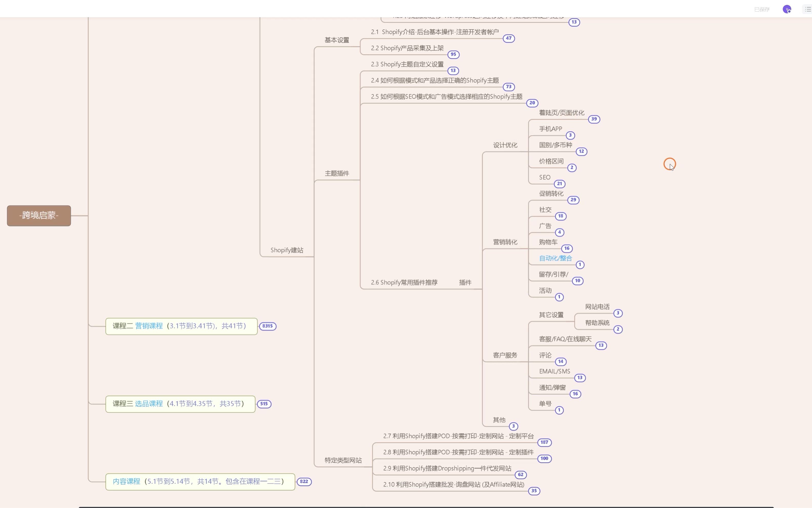This screenshot has height=508, width=812.
Task: Select the 着陆页/页面优化 node text
Action: point(562,113)
